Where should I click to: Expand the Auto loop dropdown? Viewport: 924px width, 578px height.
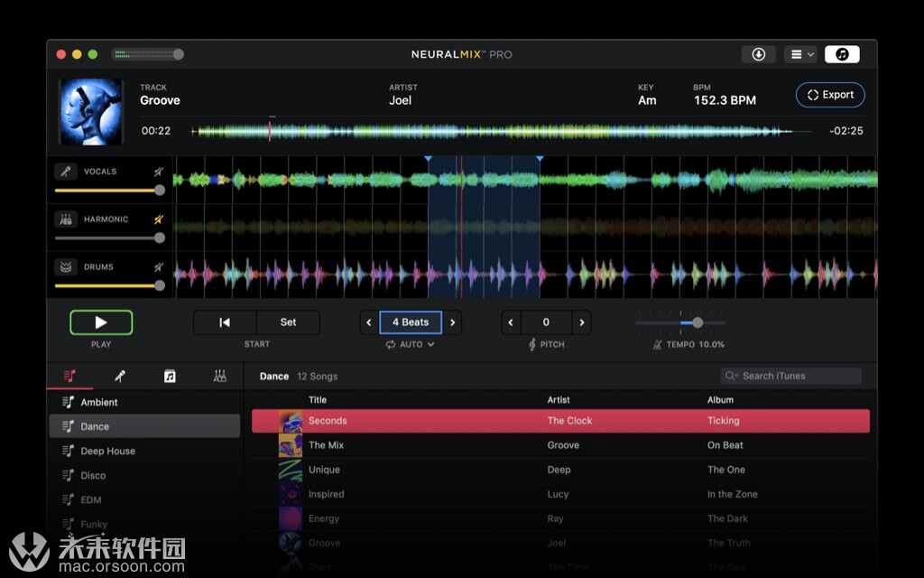[411, 344]
